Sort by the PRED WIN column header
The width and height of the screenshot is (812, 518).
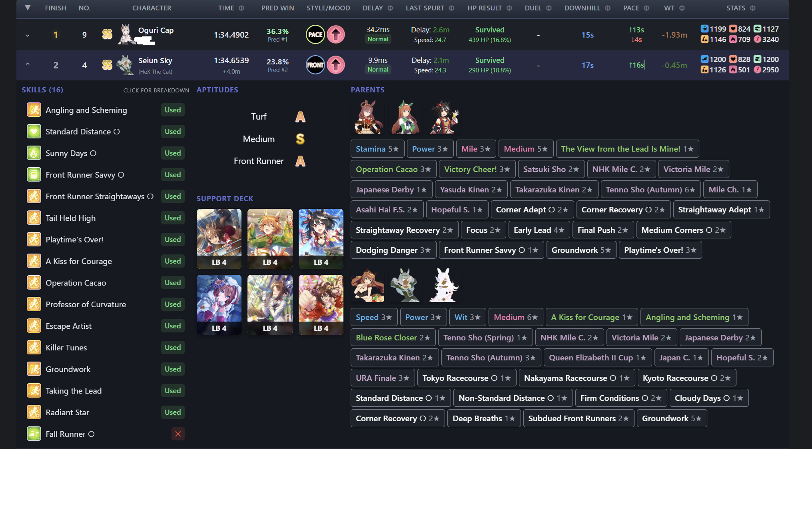(x=277, y=8)
